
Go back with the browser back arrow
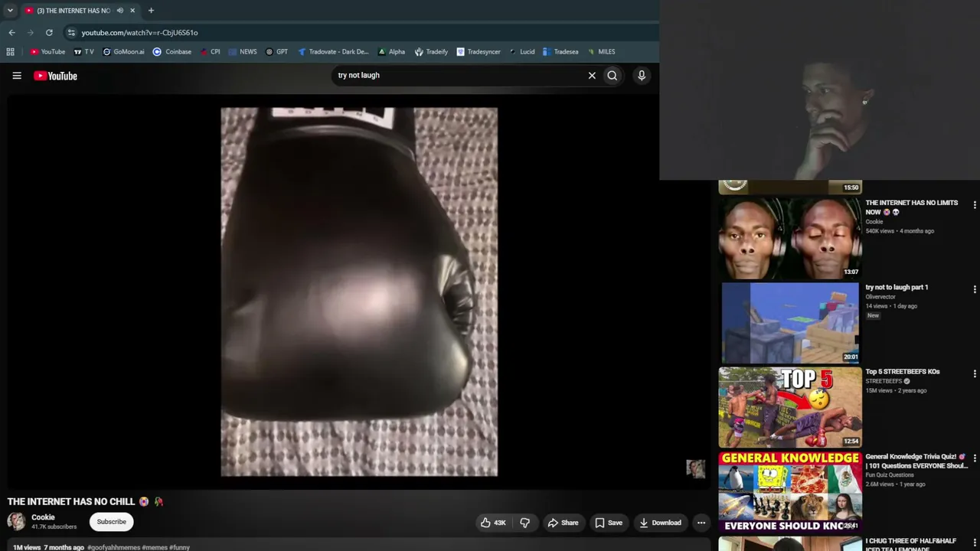pos(11,32)
